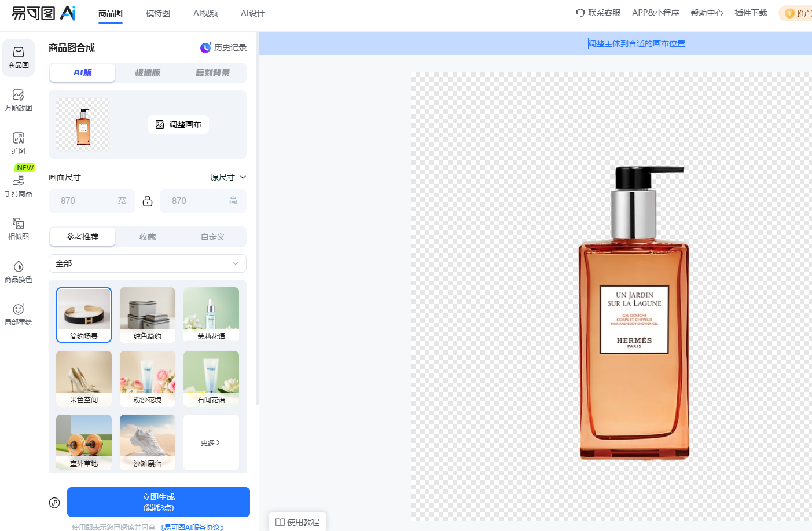Select the 扩图 expand image tool
Screen dimensions: 812x531
coord(19,143)
